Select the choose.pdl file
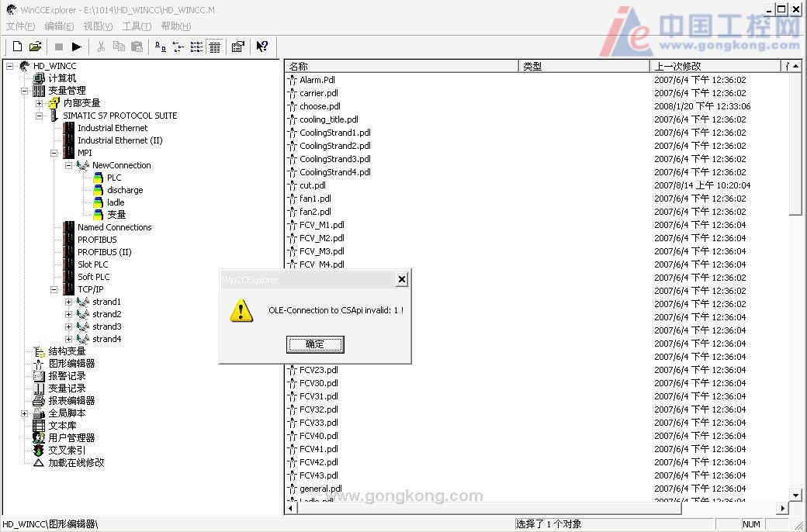This screenshot has width=807, height=532. (x=320, y=106)
